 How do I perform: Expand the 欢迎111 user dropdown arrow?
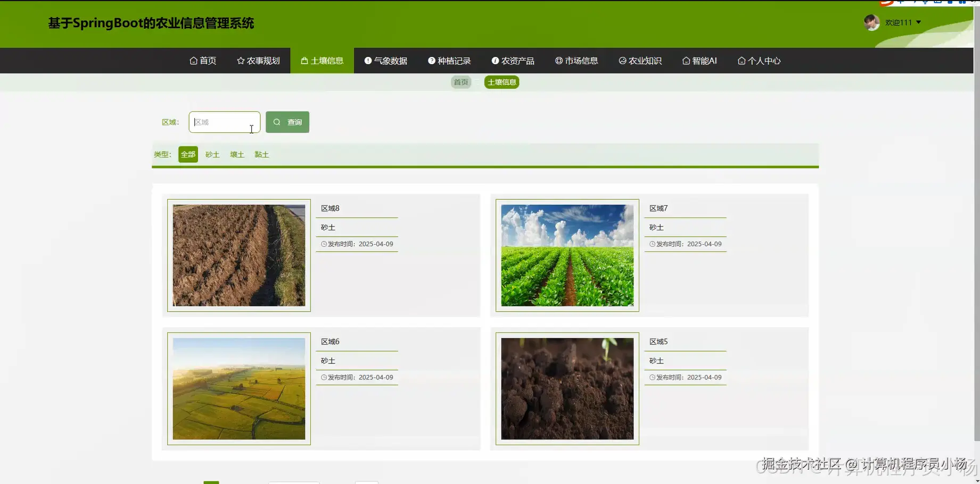(x=918, y=22)
